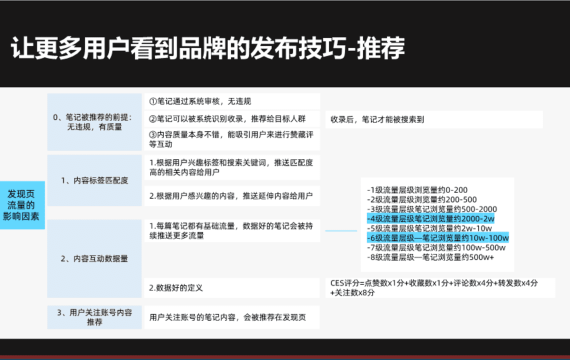Click the box ②笔记可以被系统识别收录
The width and height of the screenshot is (570, 360).
point(232,119)
